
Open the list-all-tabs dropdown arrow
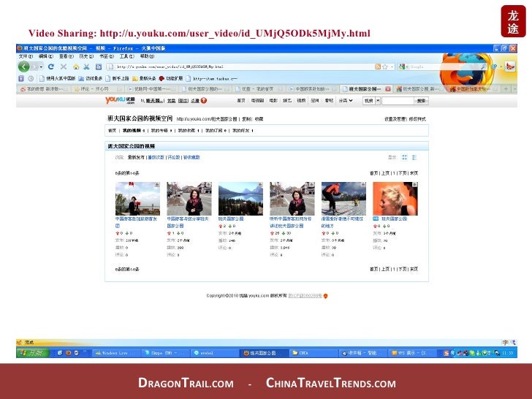pyautogui.click(x=514, y=89)
